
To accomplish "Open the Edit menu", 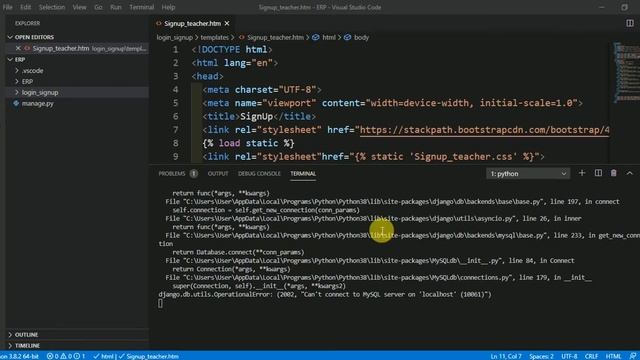I will (x=25, y=7).
